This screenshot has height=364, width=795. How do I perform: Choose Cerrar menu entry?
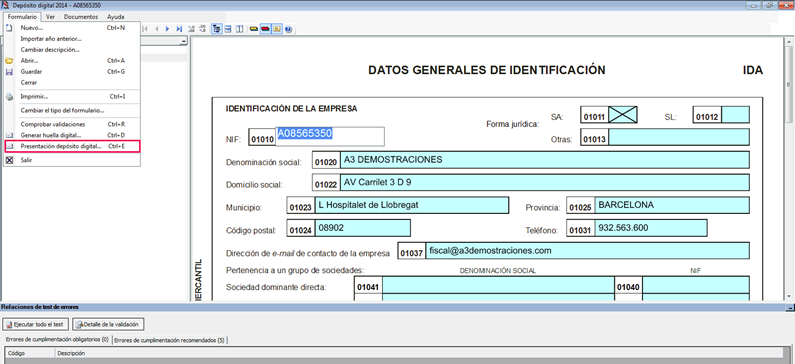click(71, 82)
